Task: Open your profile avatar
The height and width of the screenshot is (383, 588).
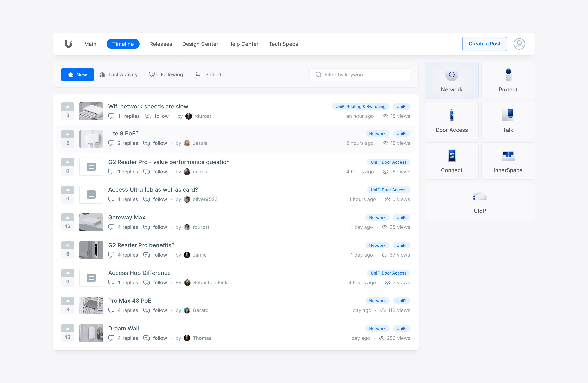Action: coord(519,44)
